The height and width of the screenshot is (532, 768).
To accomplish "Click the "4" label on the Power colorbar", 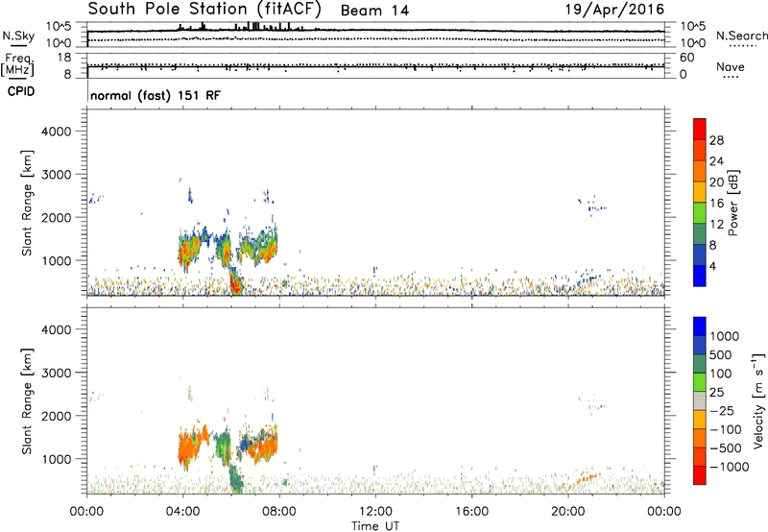I will point(712,266).
